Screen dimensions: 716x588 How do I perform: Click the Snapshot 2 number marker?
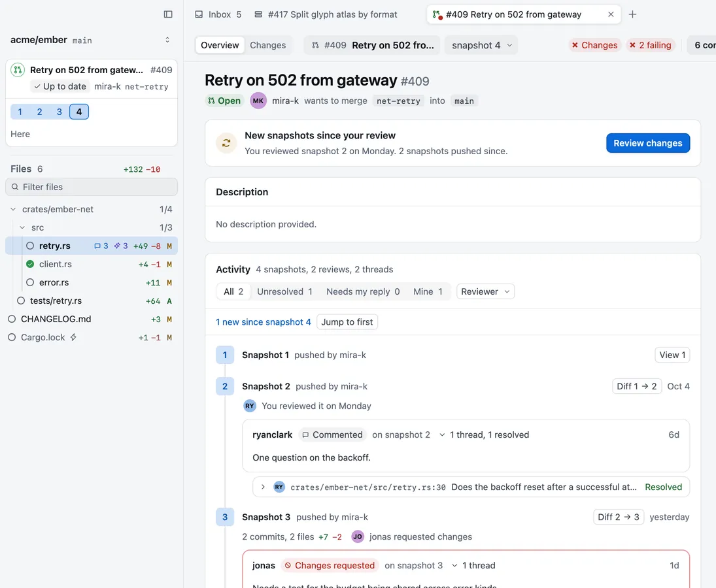225,386
